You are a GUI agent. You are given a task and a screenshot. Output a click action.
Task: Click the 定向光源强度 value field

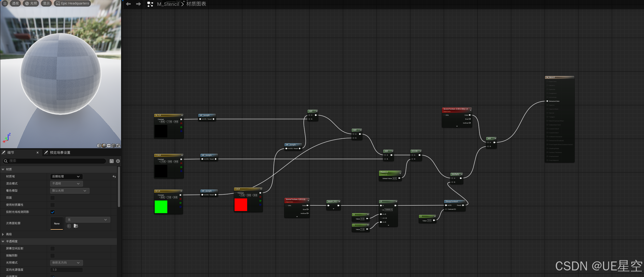click(66, 270)
